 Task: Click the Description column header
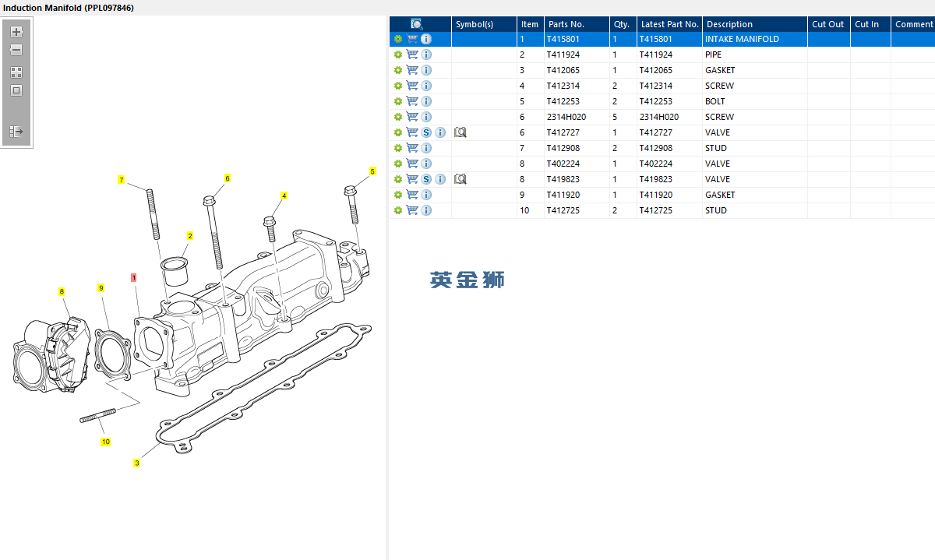click(x=729, y=24)
